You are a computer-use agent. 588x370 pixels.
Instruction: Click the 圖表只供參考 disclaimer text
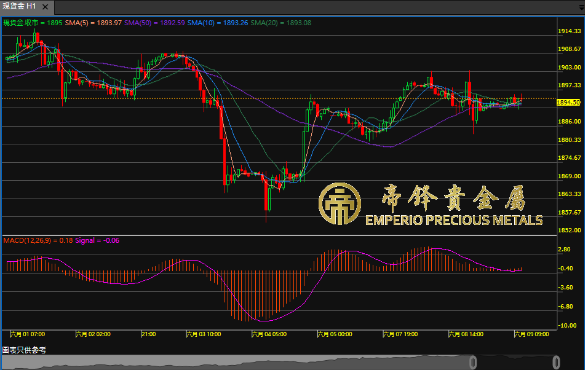(x=25, y=350)
